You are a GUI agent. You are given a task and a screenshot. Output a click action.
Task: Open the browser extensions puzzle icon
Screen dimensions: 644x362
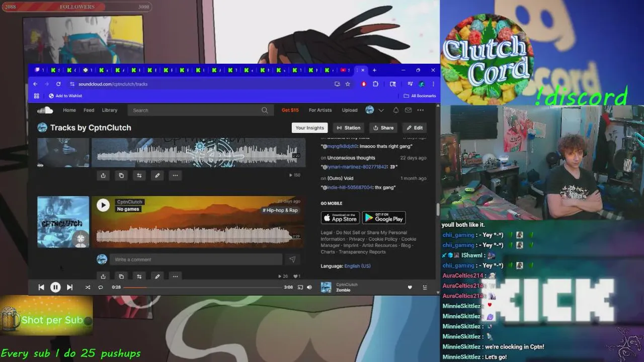click(375, 84)
